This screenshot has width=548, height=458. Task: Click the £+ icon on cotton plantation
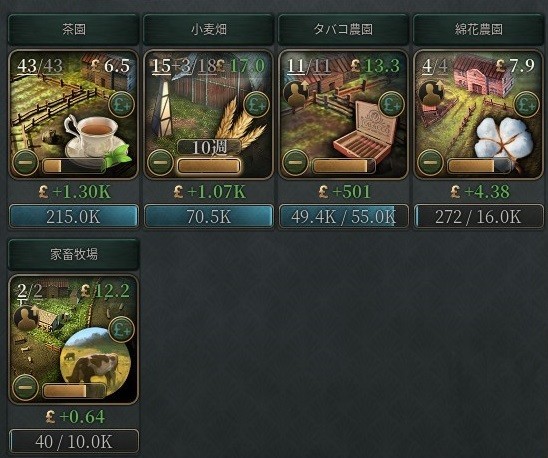[527, 104]
